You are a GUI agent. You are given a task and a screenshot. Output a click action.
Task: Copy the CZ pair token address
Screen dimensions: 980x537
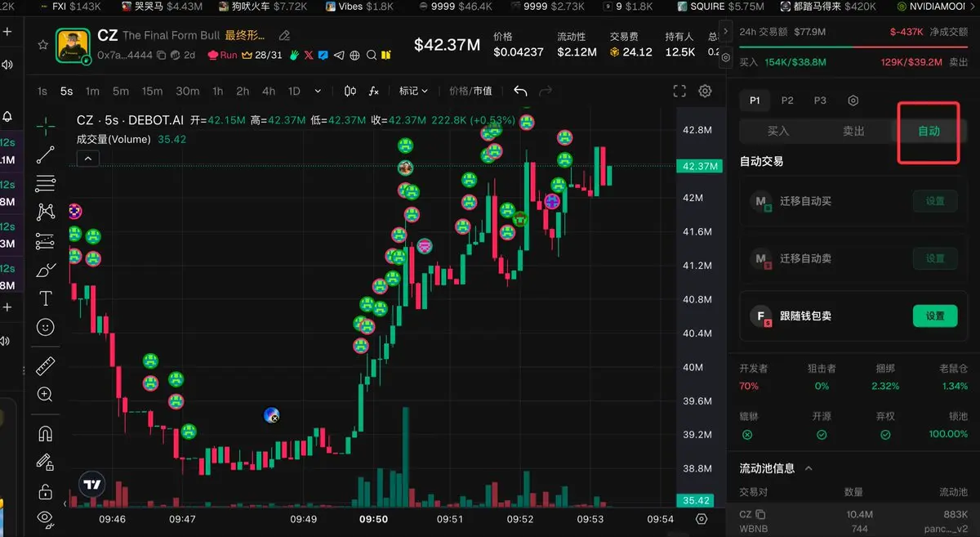761,514
